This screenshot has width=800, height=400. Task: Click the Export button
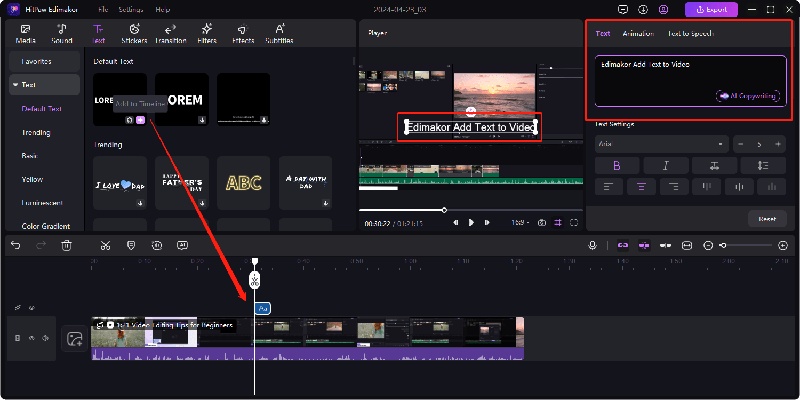[x=711, y=9]
